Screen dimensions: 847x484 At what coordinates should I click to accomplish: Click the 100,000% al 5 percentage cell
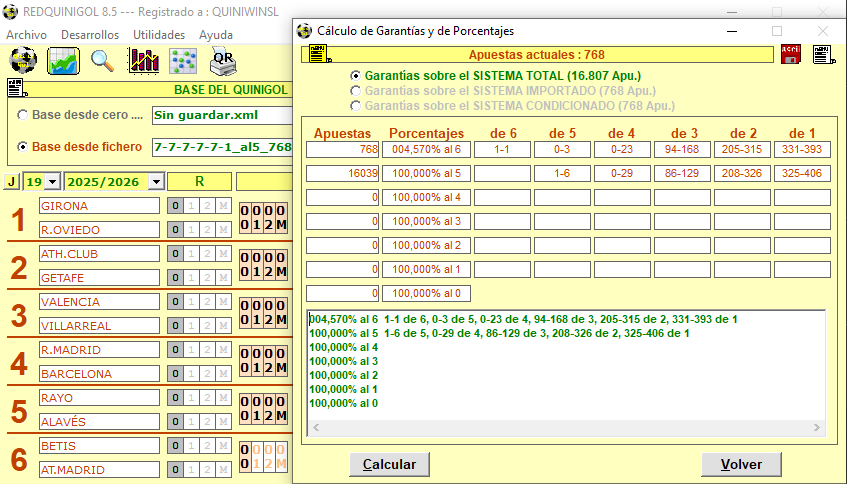[x=426, y=173]
